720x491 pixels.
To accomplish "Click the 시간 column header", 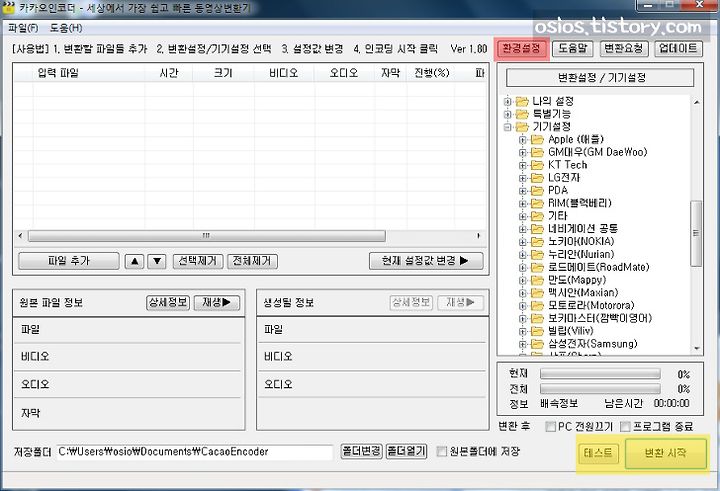I will [x=169, y=73].
